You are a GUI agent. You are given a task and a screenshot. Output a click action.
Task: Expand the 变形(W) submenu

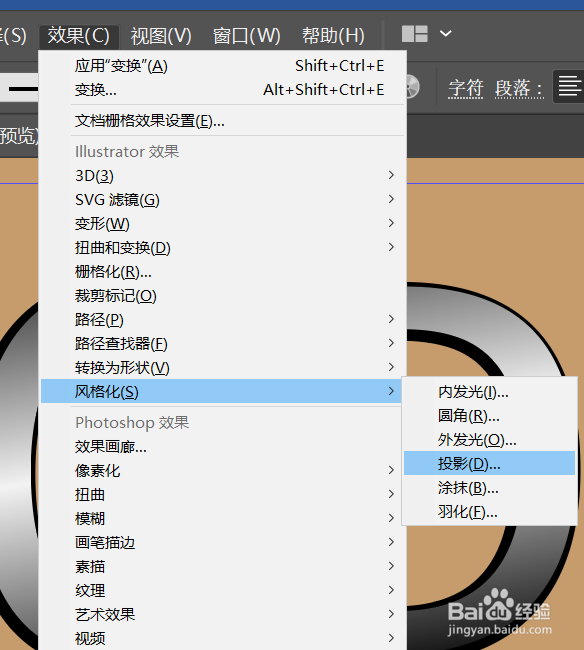[223, 224]
